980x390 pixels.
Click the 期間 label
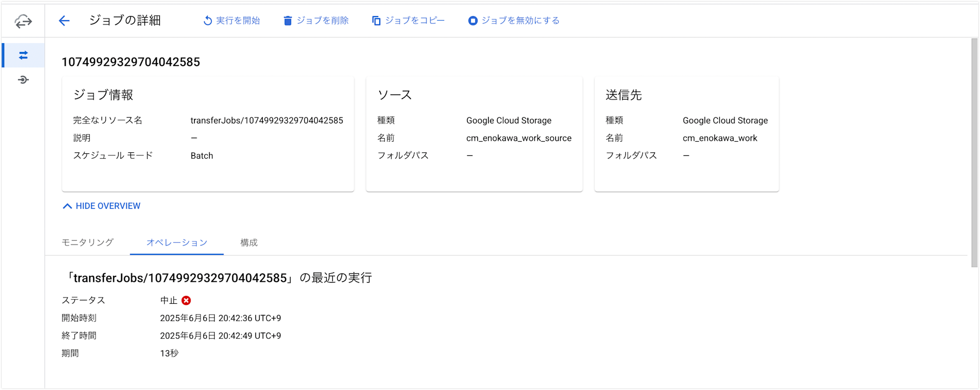tap(70, 353)
